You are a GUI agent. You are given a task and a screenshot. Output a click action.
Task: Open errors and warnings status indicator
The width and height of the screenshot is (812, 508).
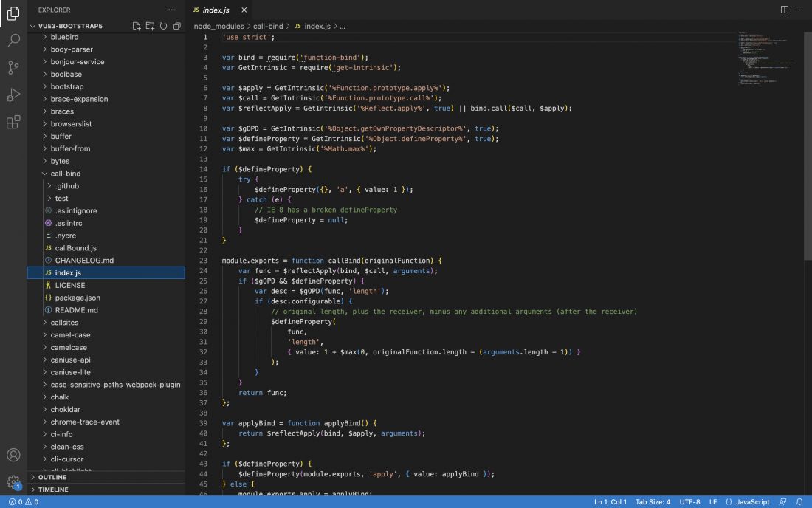[x=24, y=502]
